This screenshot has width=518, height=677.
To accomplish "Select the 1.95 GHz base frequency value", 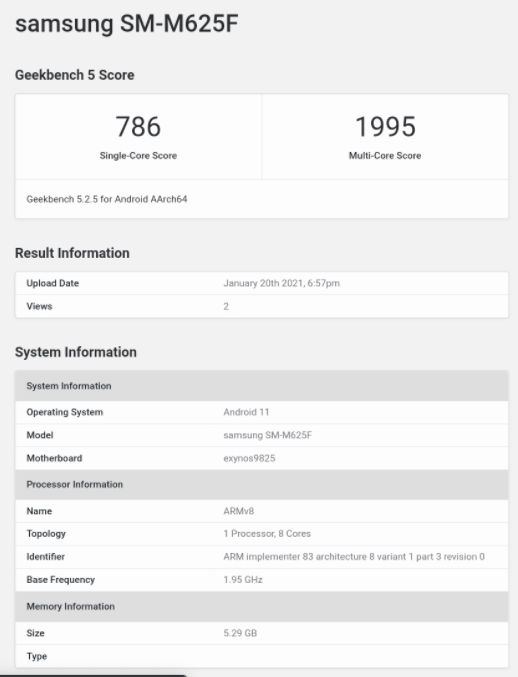I will [243, 580].
